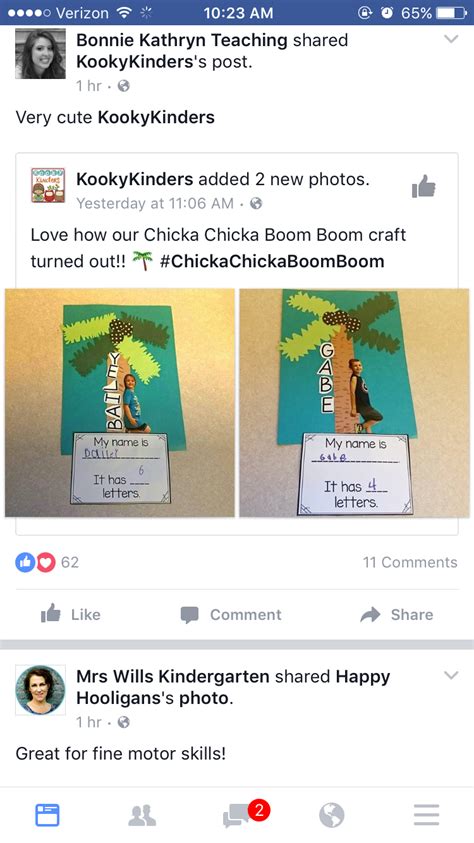474x843 pixels.
Task: Tap the thumbs-up icon on KookyKinders post
Action: 423,186
